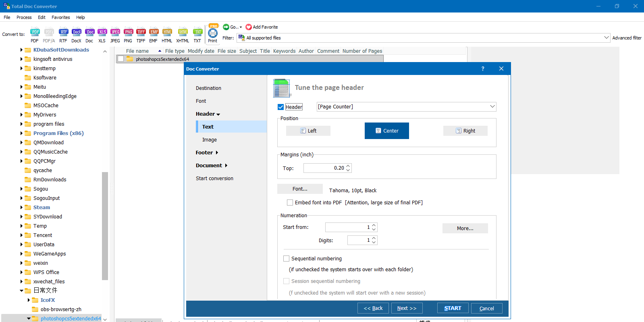Open the All supported files filter dropdown

click(606, 38)
